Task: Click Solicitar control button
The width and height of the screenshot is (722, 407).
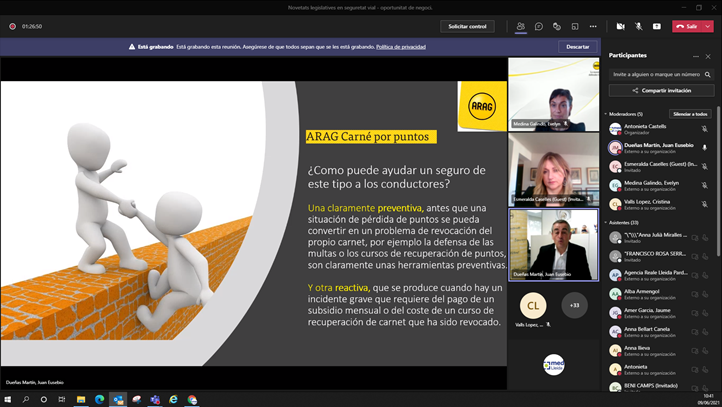Action: [x=467, y=26]
